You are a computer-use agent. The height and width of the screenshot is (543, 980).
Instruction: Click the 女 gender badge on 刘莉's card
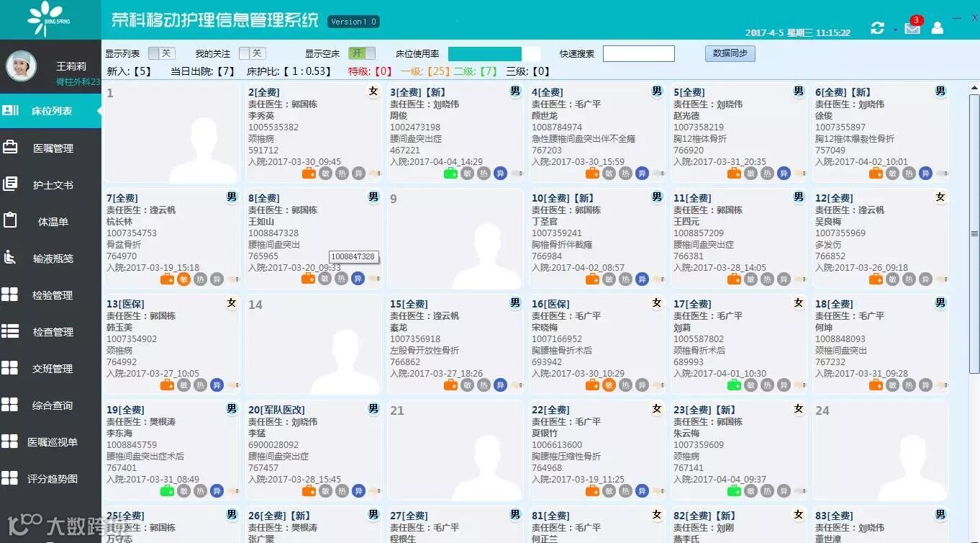pyautogui.click(x=799, y=303)
